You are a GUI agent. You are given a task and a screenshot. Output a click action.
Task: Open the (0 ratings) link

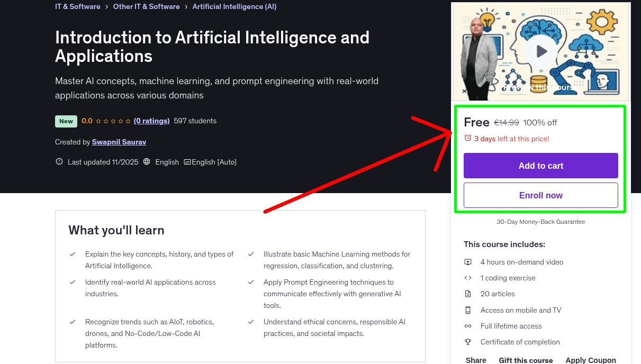click(x=151, y=121)
